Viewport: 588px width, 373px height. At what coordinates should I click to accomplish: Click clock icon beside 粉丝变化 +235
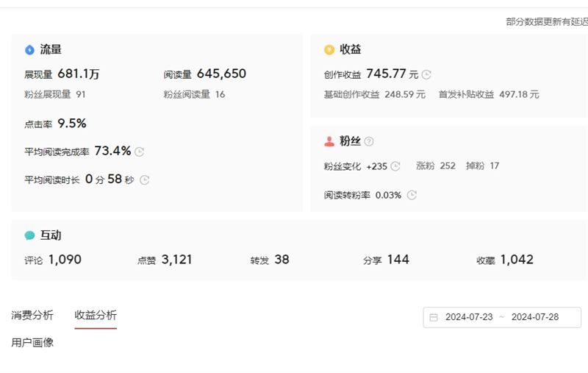click(395, 166)
